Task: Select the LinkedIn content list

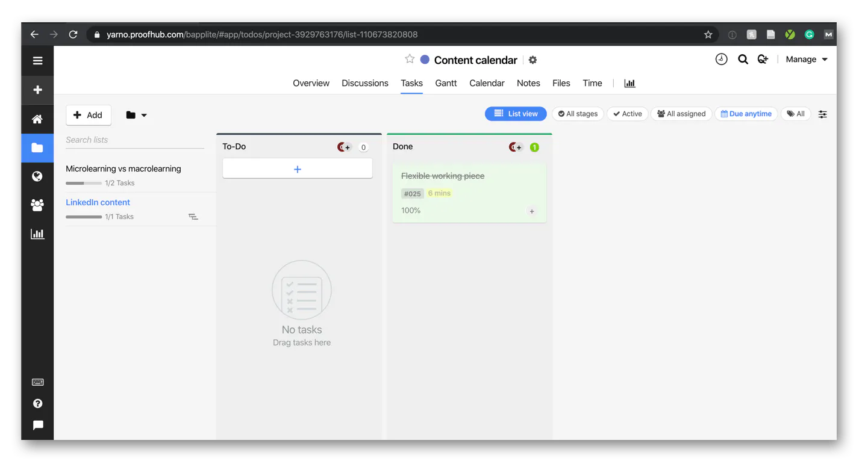Action: pos(98,202)
